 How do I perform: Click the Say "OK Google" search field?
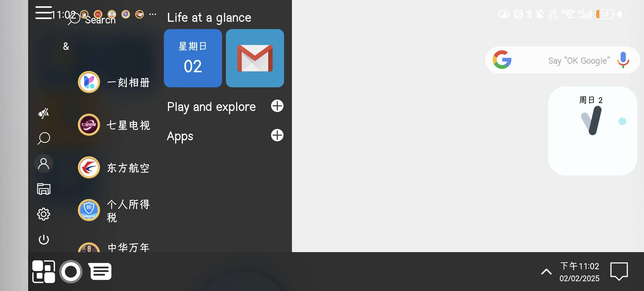coord(562,60)
